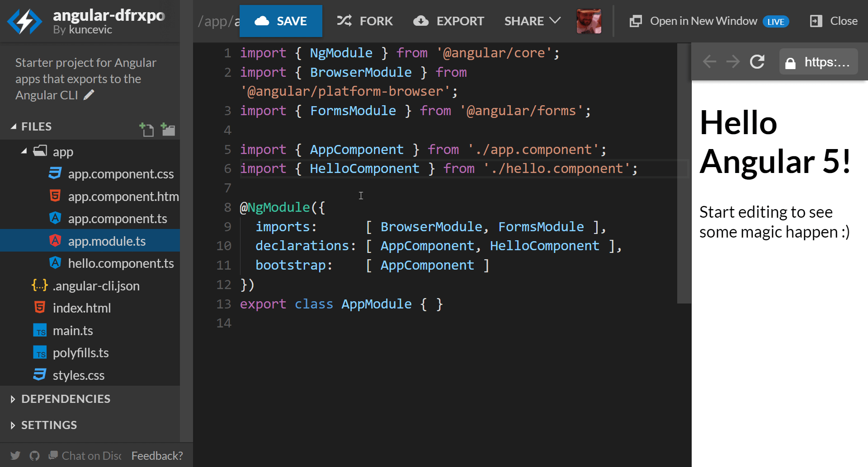The height and width of the screenshot is (467, 868).
Task: Open the SHARE dropdown
Action: click(532, 21)
